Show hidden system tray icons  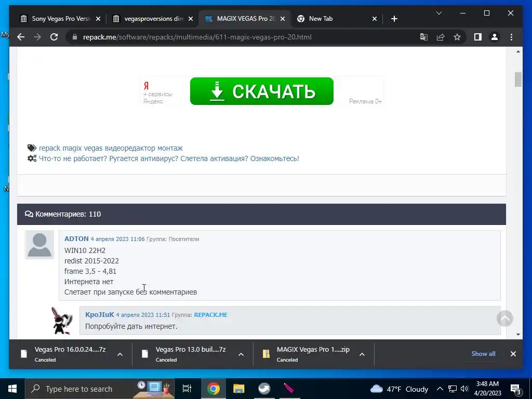(x=440, y=389)
